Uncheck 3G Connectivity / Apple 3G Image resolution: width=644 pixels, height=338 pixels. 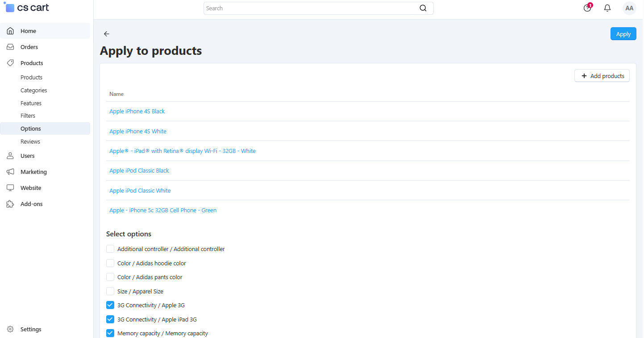click(110, 305)
